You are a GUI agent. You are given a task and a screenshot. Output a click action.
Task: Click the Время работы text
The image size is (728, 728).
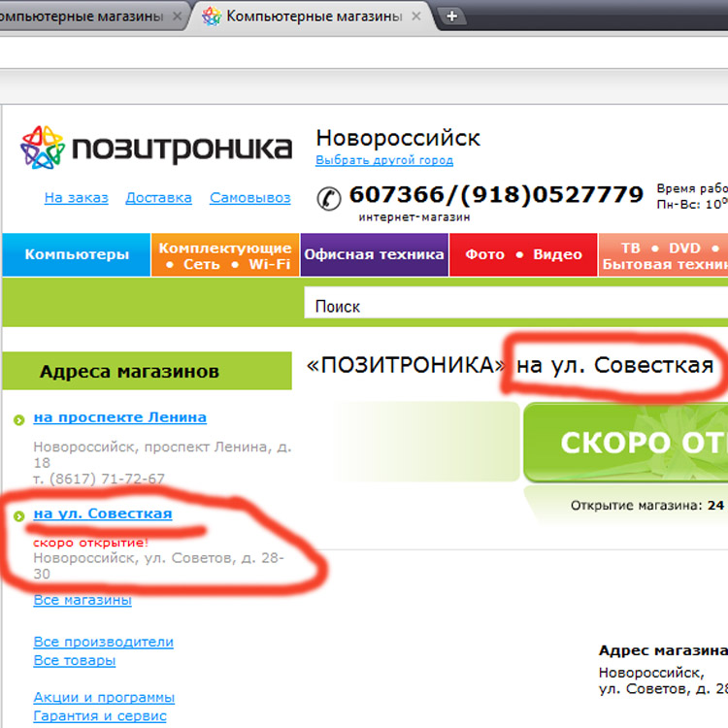[692, 188]
